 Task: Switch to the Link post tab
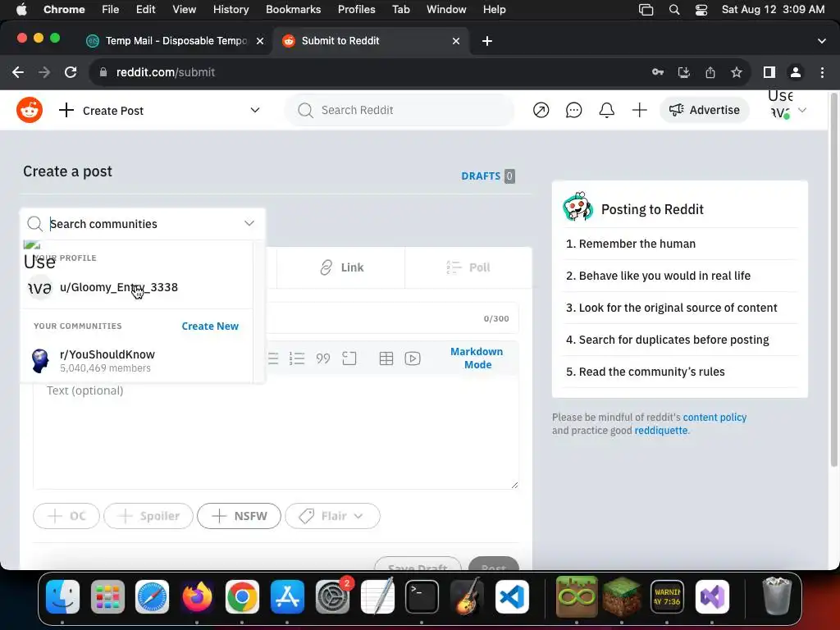(x=341, y=267)
